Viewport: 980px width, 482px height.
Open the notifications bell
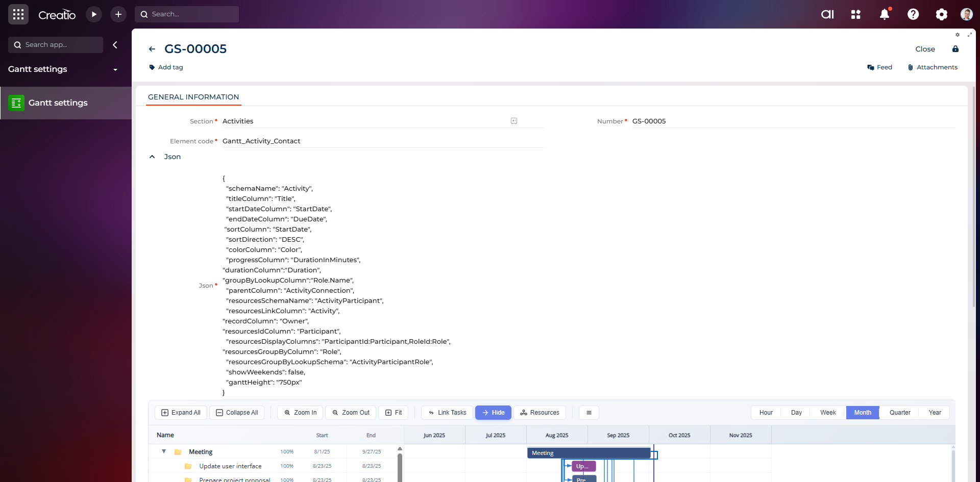885,14
